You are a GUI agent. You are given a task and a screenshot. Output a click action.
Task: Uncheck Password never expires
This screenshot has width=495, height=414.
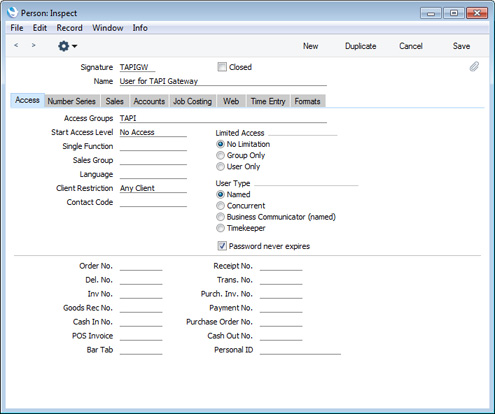click(x=222, y=246)
